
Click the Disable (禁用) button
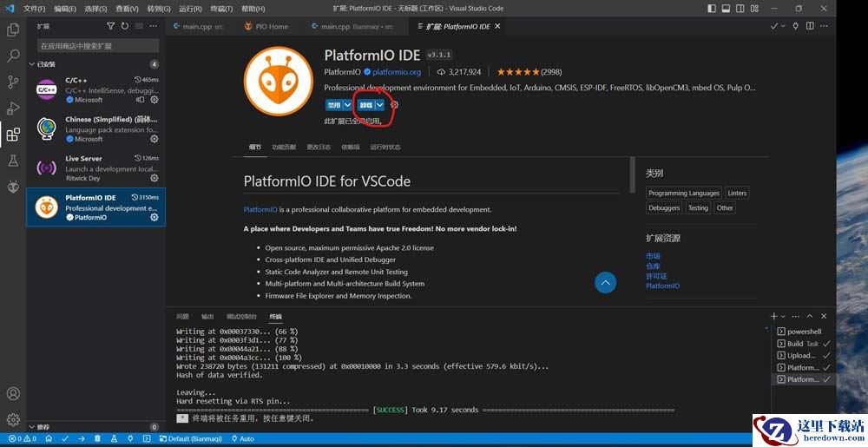[x=334, y=104]
